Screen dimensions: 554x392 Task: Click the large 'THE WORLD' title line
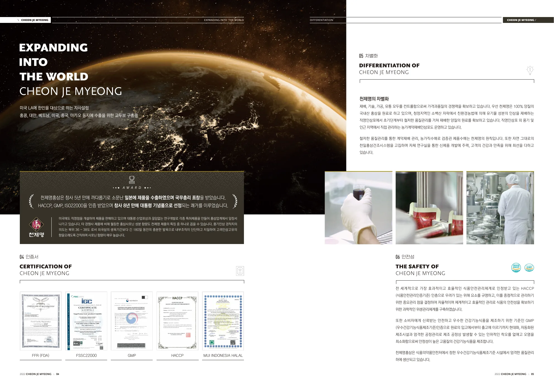point(54,77)
